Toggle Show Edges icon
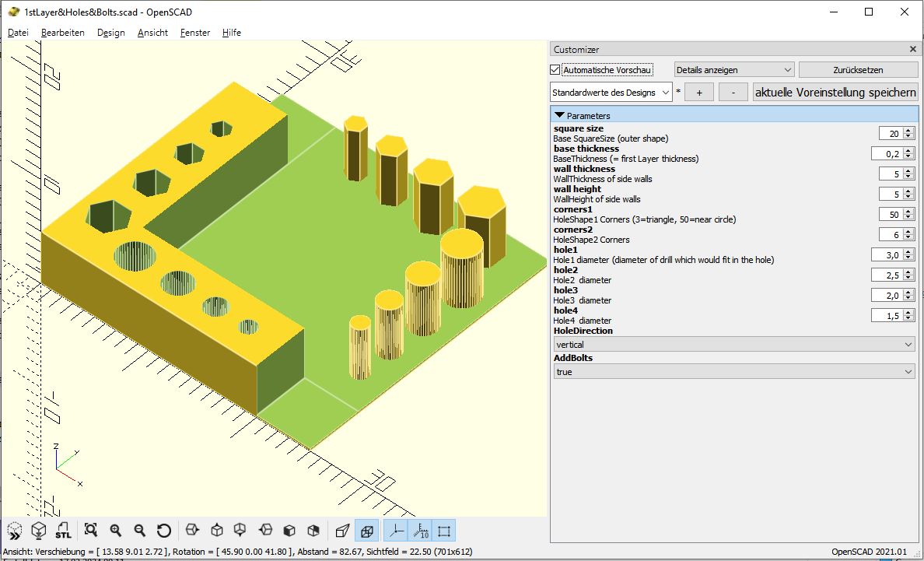 444,531
